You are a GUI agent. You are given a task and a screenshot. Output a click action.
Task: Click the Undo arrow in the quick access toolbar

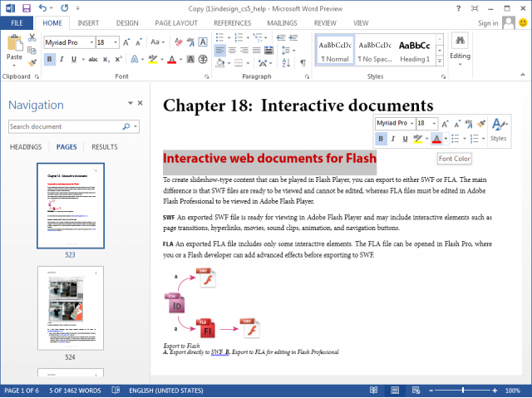(x=44, y=7)
